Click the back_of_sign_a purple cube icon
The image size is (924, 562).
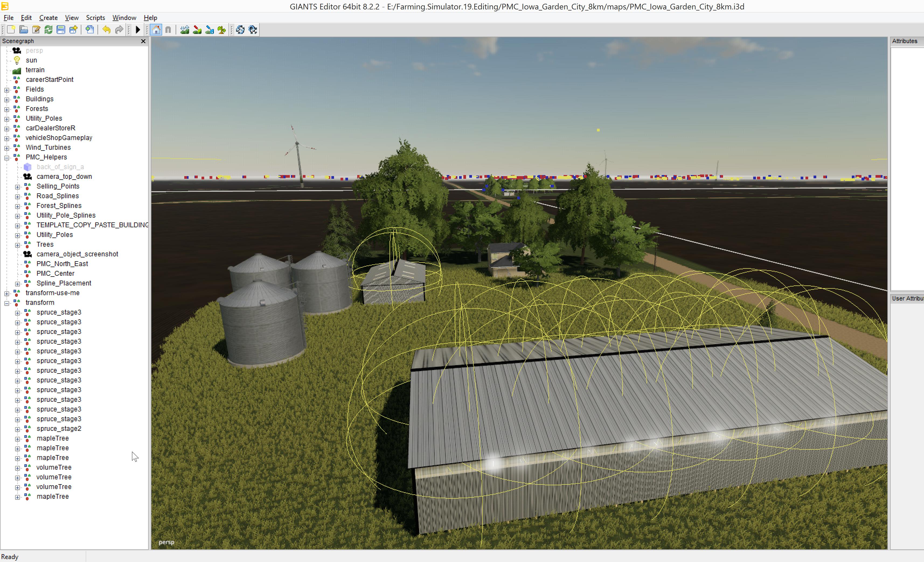(x=28, y=167)
